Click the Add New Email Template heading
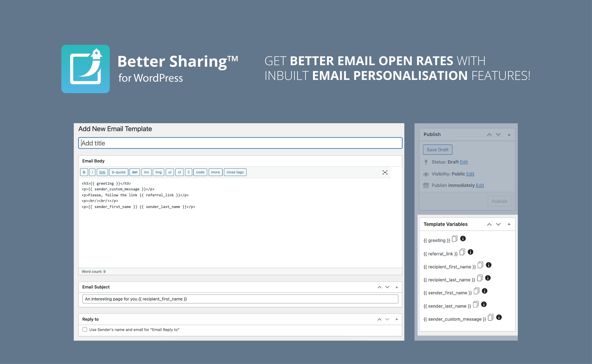592x364 pixels. (115, 129)
